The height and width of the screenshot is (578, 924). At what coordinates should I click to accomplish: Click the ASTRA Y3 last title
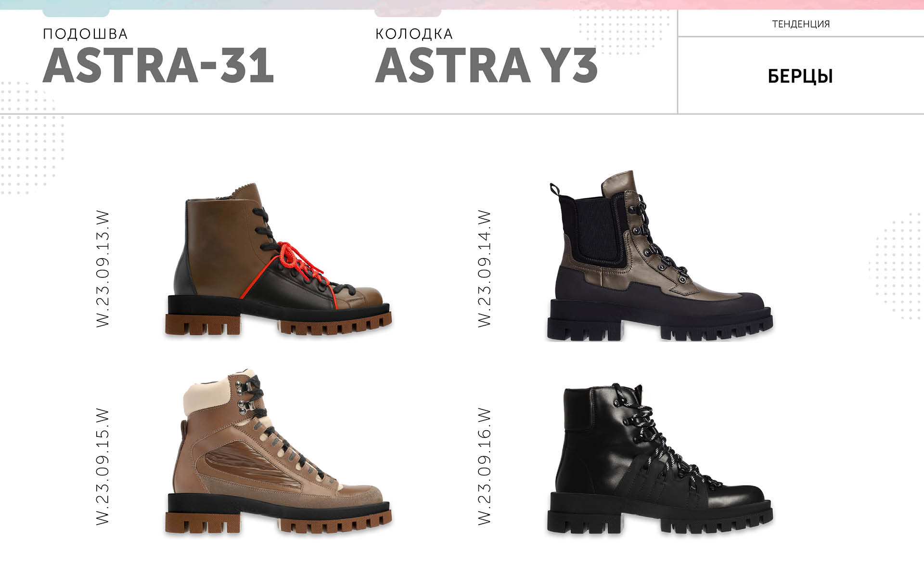pyautogui.click(x=486, y=66)
